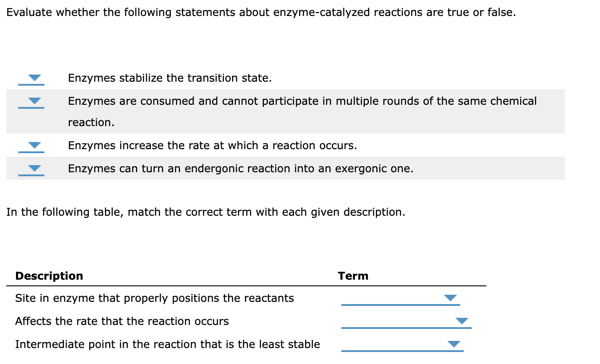Click the 'Site in enzyme that properly positions' text
This screenshot has width=600, height=364.
[154, 298]
